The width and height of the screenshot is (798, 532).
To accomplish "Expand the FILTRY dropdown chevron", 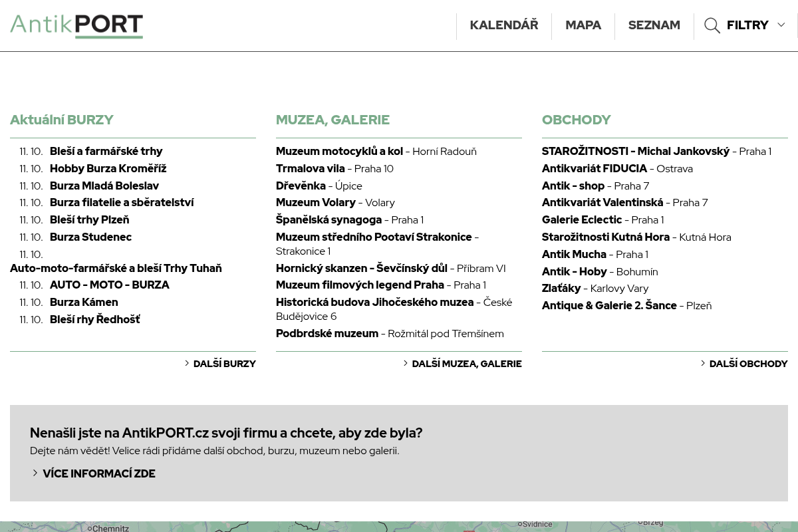I will click(x=781, y=25).
